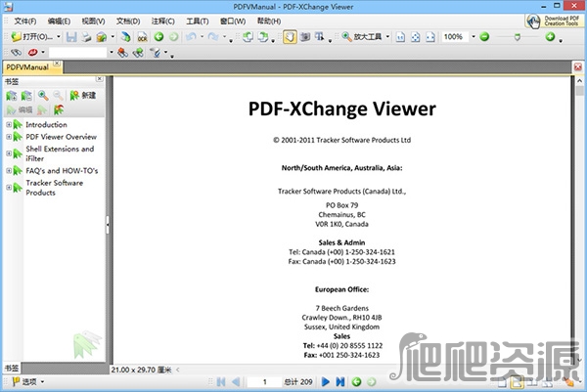Click find next binoculars icon
Viewport: 587px width, 392px height.
point(138,53)
